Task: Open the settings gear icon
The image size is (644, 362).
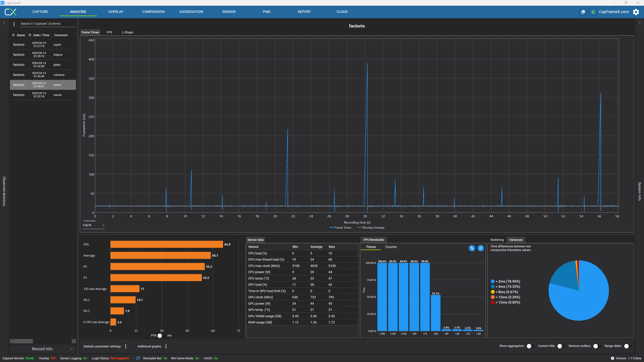Action: click(636, 12)
